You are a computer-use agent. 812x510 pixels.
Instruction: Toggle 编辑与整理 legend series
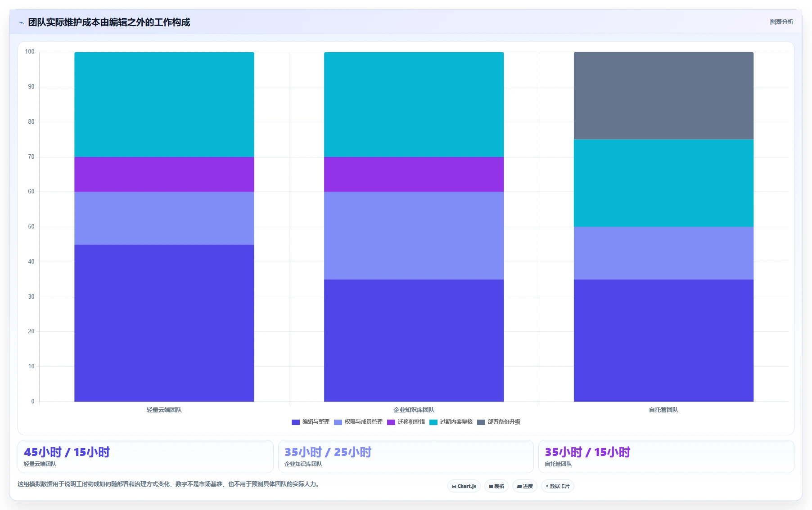(311, 422)
